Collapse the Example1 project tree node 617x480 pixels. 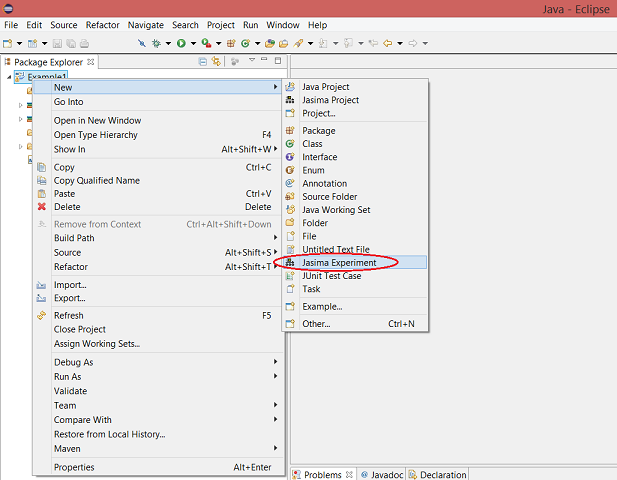pyautogui.click(x=9, y=77)
